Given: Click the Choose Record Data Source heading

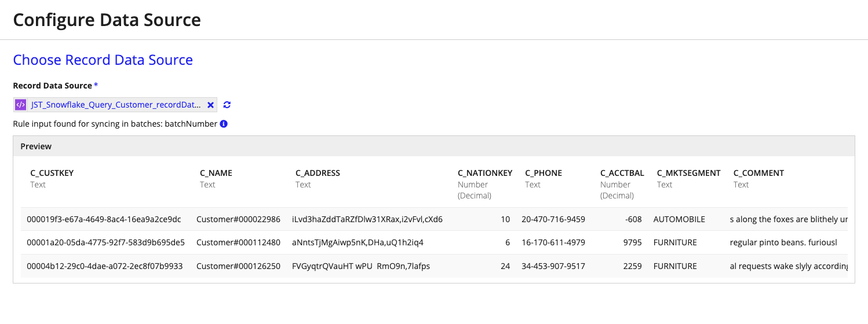Looking at the screenshot, I should click(103, 60).
